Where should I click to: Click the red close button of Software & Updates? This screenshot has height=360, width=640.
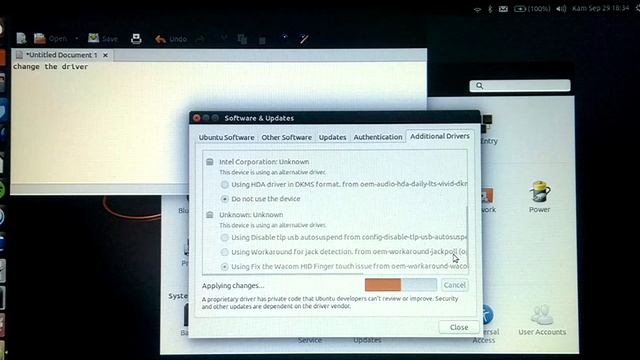click(196, 118)
